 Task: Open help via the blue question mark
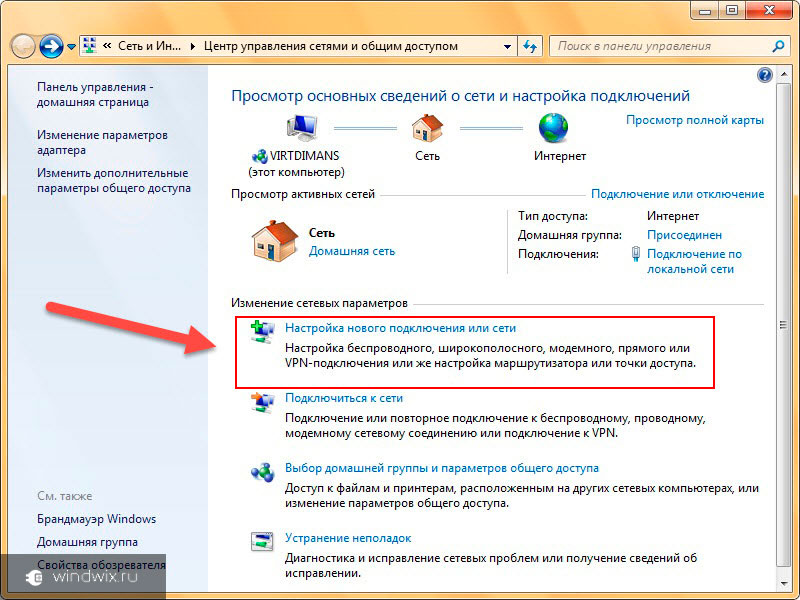pos(765,75)
